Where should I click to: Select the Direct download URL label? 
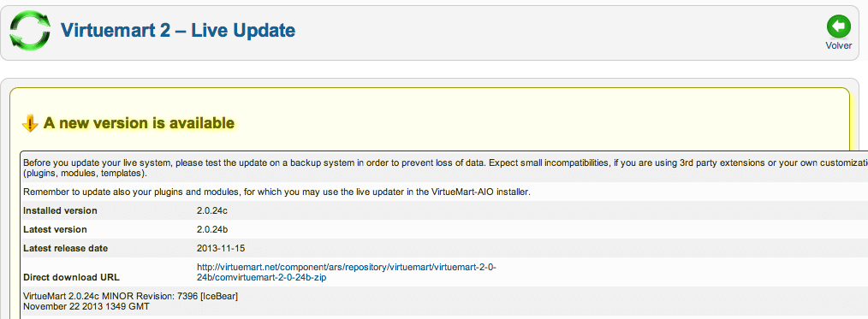71,278
